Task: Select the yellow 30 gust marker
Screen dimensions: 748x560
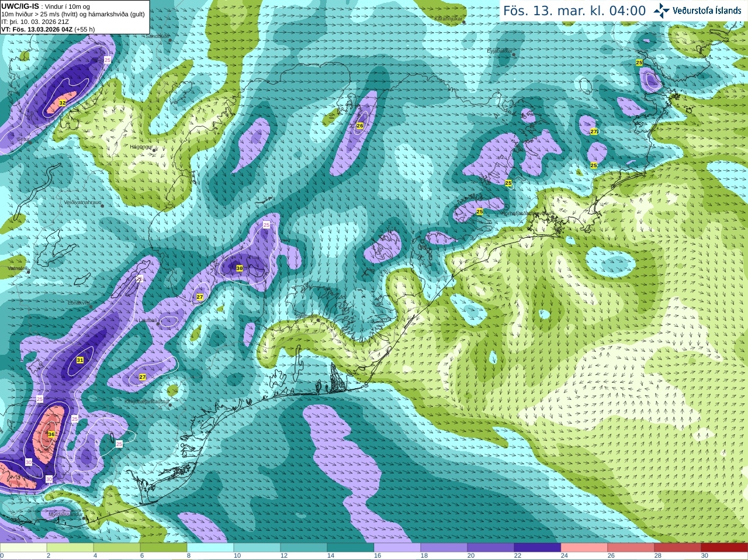Action: 240,268
